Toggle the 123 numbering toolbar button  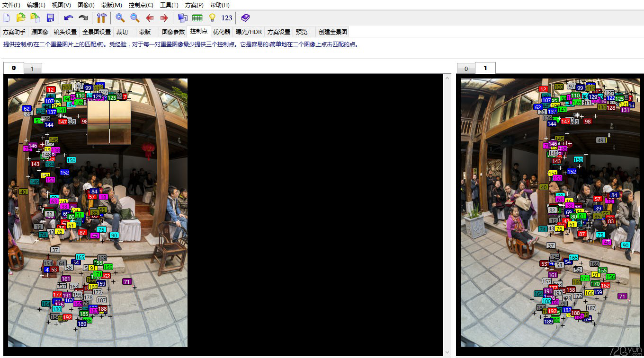(x=227, y=18)
